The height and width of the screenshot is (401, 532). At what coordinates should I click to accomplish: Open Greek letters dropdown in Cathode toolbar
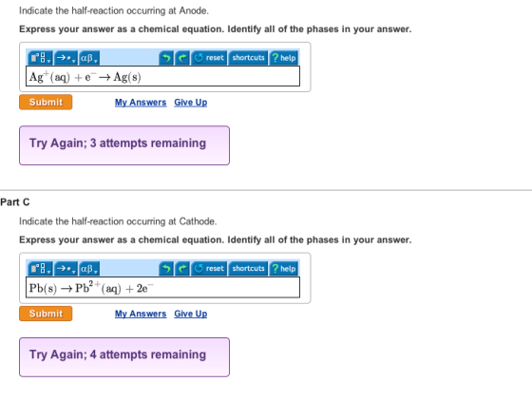coord(89,269)
